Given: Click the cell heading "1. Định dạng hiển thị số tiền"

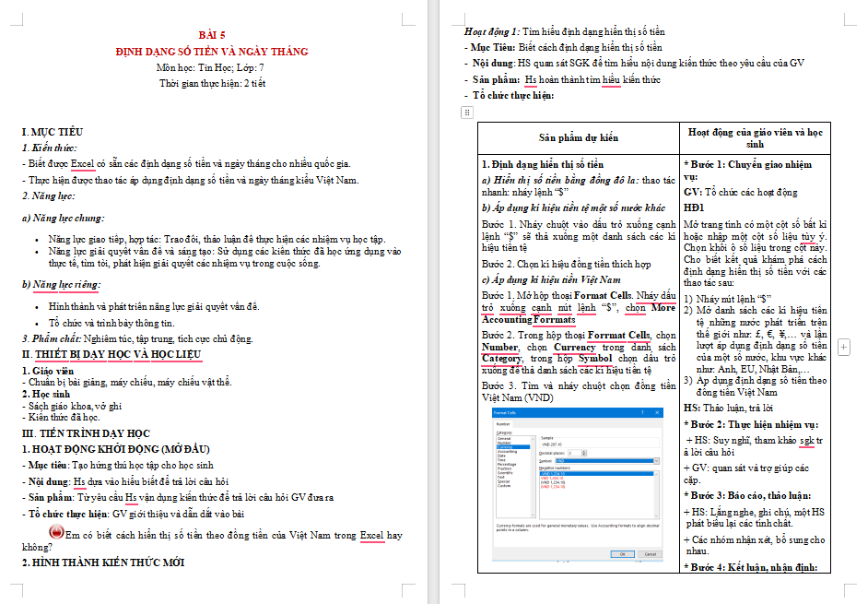Looking at the screenshot, I should [543, 164].
